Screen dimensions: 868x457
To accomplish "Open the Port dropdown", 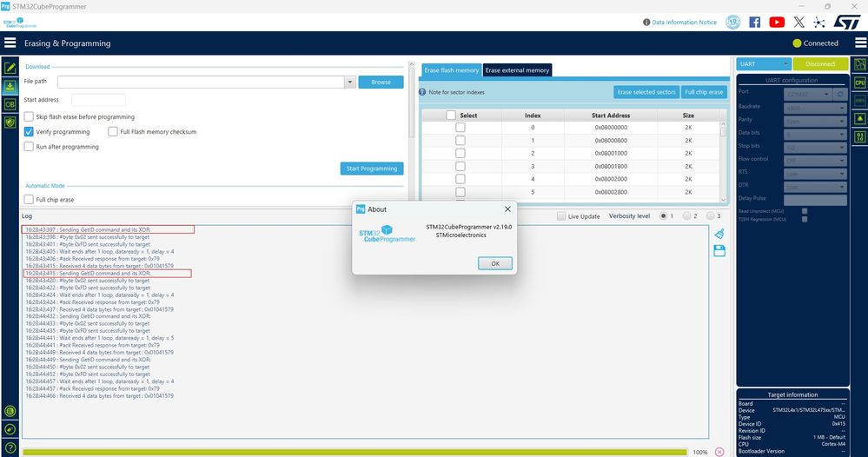I will pos(809,94).
